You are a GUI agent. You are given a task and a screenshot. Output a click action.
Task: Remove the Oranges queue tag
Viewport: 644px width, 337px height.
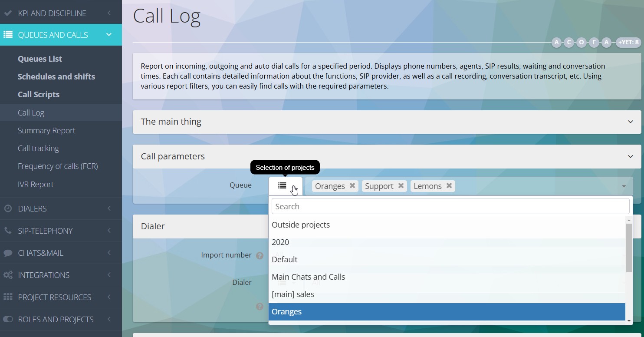tap(352, 186)
